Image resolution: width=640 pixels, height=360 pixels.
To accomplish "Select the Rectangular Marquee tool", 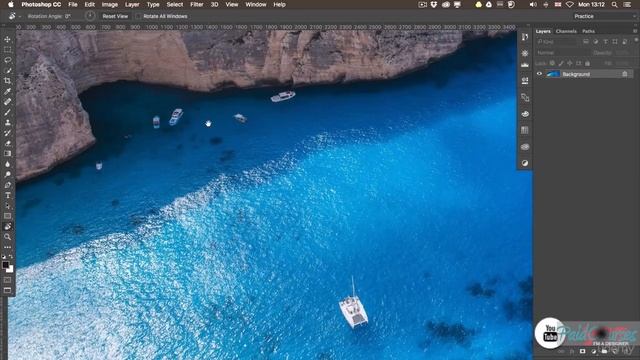I will pos(7,50).
